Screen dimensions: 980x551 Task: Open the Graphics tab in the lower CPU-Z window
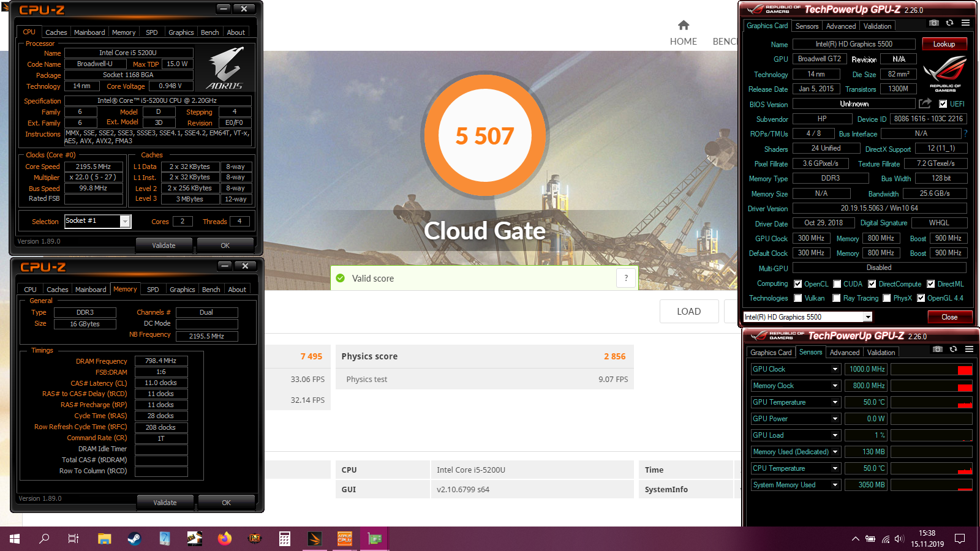click(183, 290)
